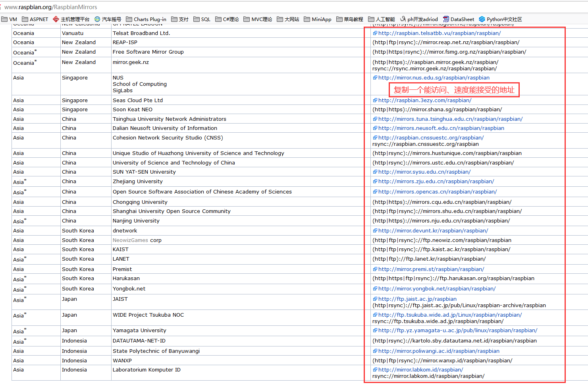Select 'Free Software Mirror Group' text

148,52
